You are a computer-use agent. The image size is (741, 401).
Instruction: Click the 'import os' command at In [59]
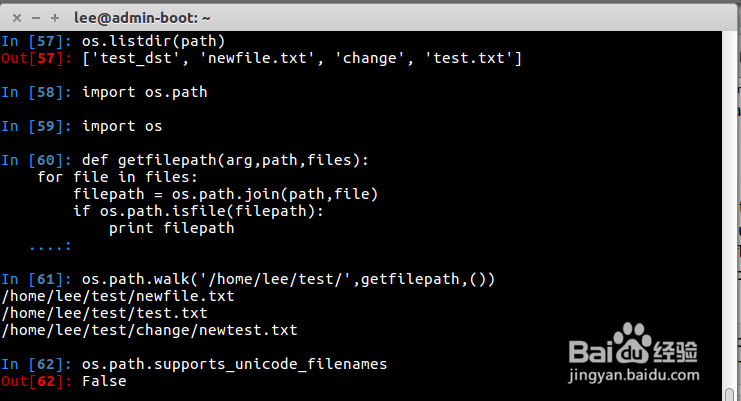point(122,126)
